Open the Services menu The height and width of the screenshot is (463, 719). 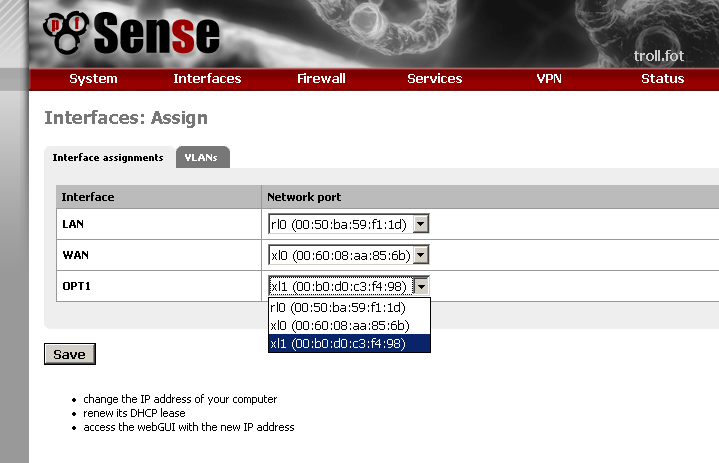point(434,79)
